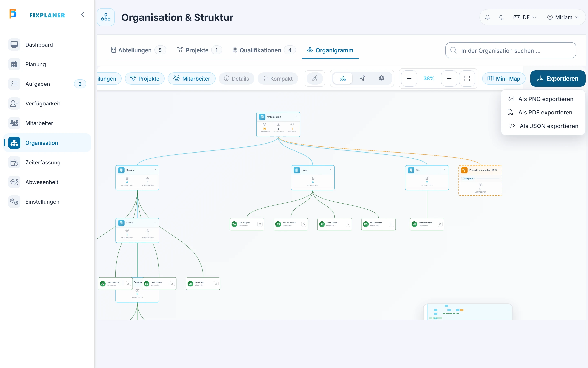
Task: Select the Organigramm tab
Action: click(330, 50)
